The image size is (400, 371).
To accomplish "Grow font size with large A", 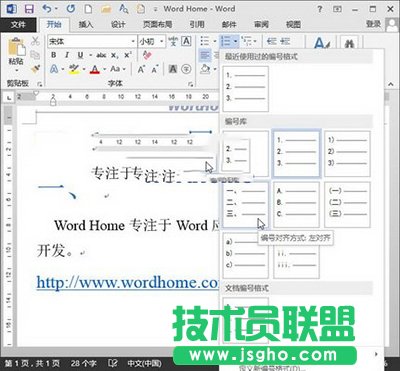I will [x=141, y=69].
